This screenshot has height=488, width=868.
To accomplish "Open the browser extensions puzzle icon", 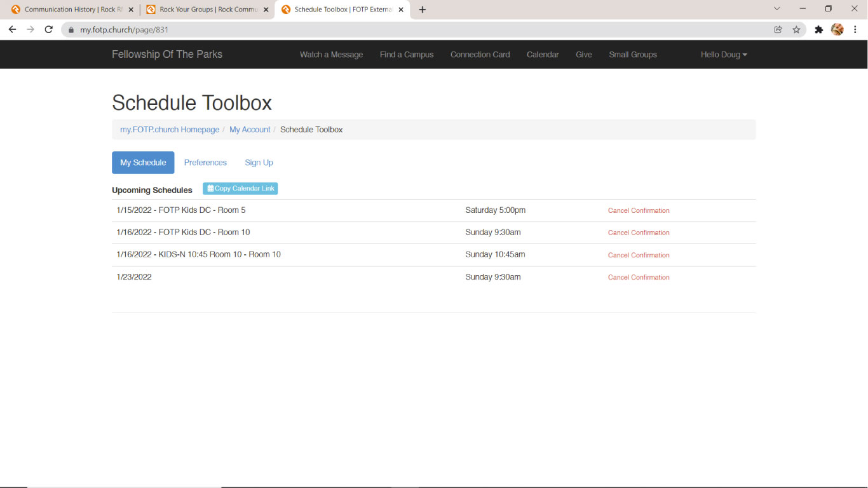I will pos(818,29).
